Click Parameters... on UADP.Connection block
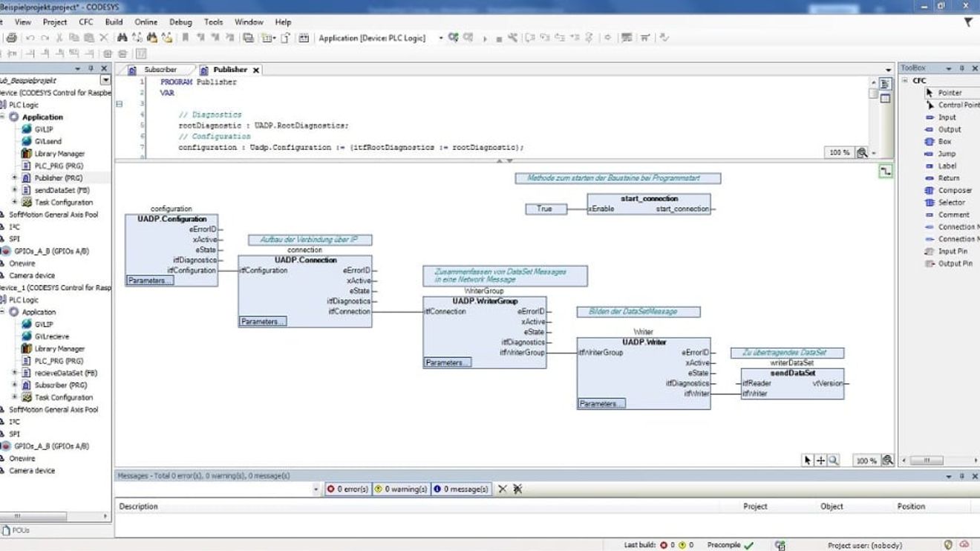The image size is (980, 551). [x=262, y=322]
